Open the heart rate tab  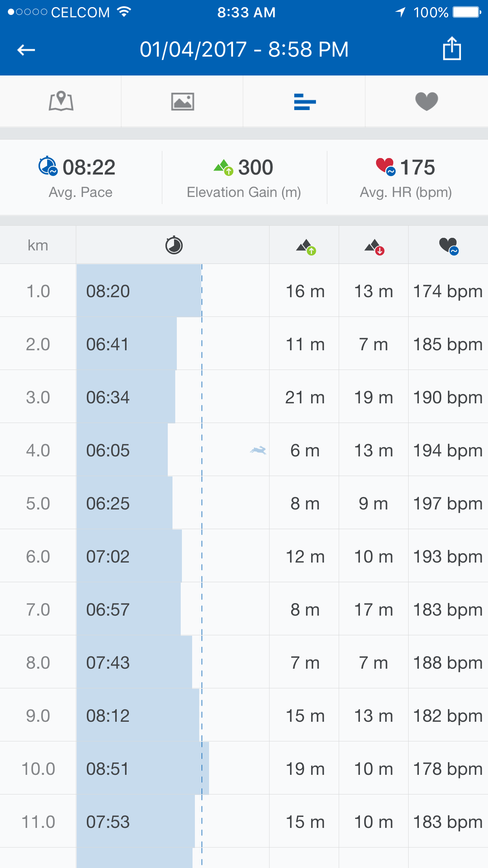(426, 101)
